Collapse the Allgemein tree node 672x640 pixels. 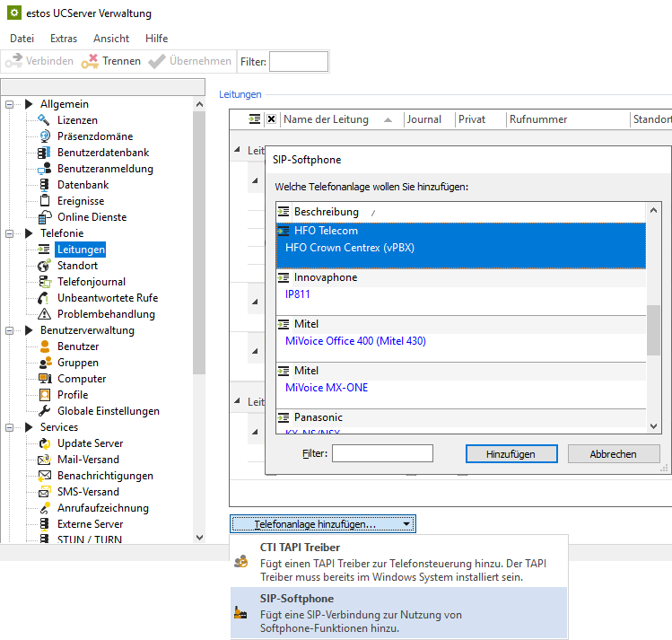11,104
